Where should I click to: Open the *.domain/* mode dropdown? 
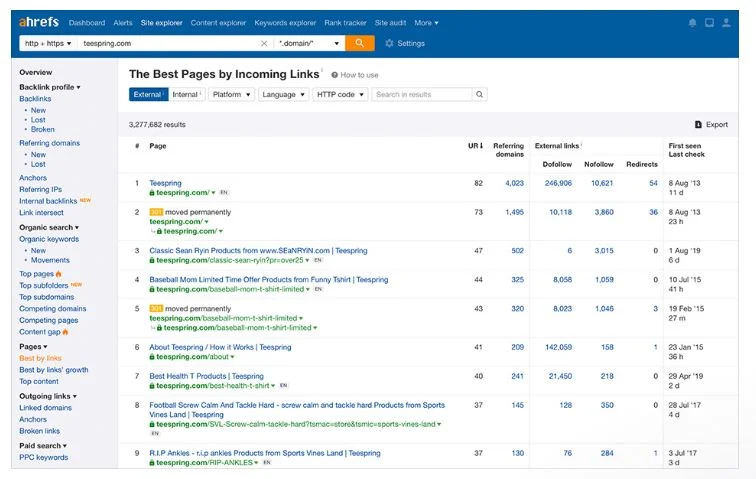tap(309, 43)
